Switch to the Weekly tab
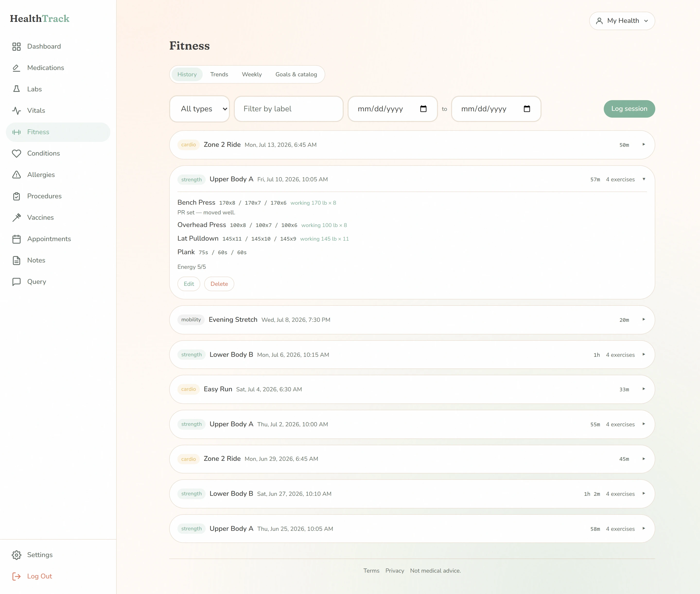The image size is (700, 594). pyautogui.click(x=252, y=74)
